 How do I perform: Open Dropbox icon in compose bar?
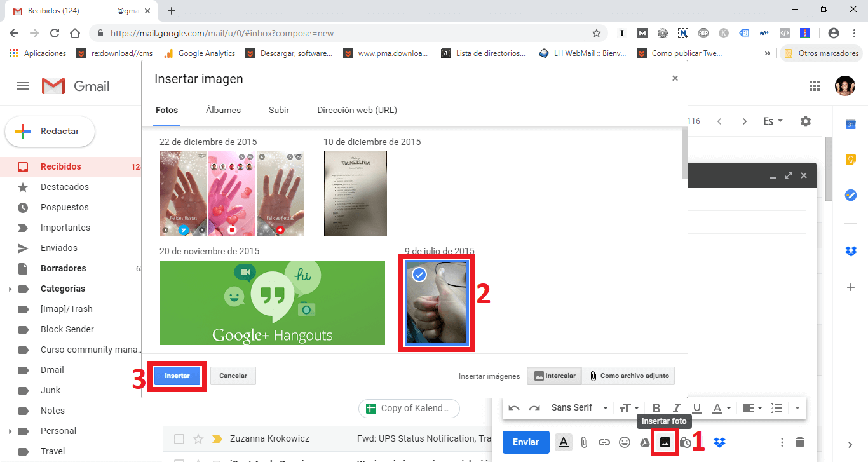pos(719,442)
